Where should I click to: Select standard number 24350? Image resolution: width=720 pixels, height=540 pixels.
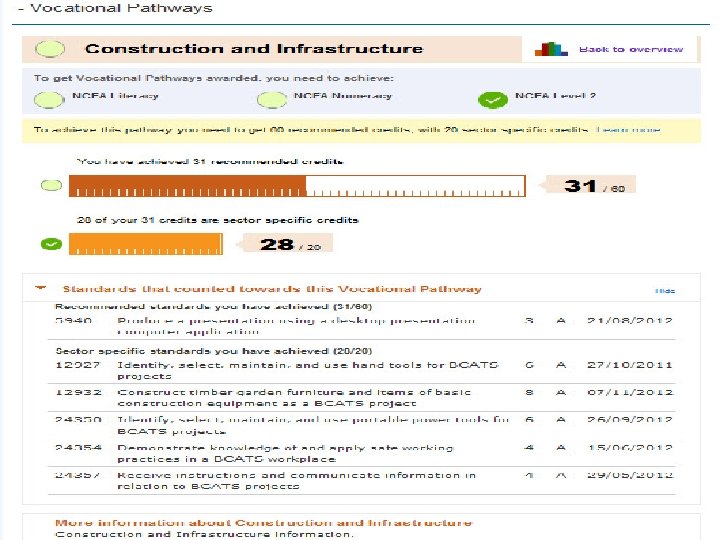(78, 420)
